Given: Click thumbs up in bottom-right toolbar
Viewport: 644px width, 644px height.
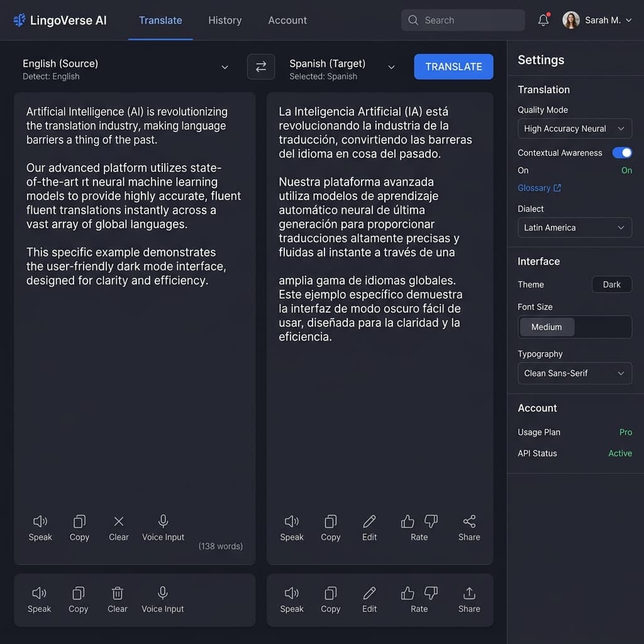Looking at the screenshot, I should coord(408,593).
